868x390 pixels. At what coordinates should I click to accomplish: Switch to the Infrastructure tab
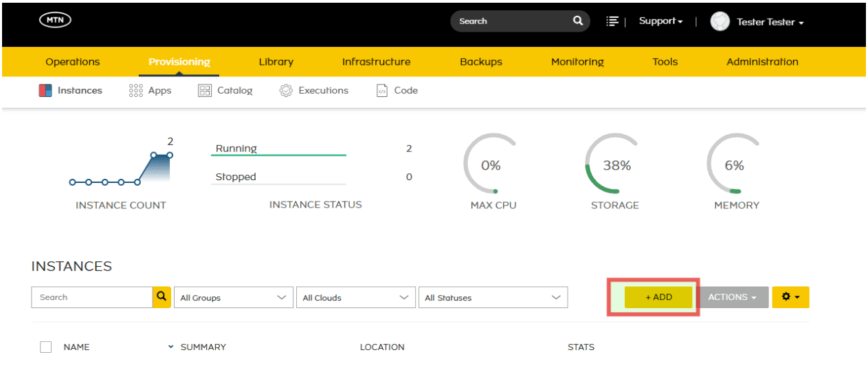[x=377, y=62]
